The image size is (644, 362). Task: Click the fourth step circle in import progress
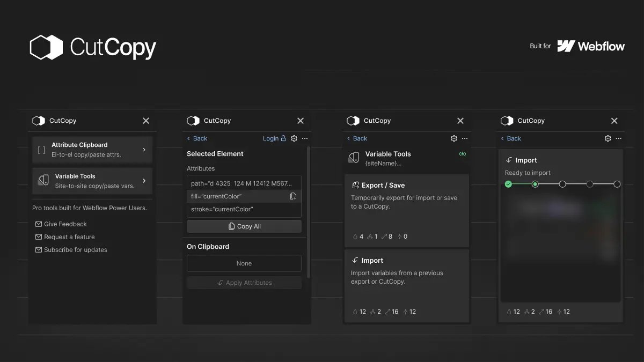[x=590, y=184]
